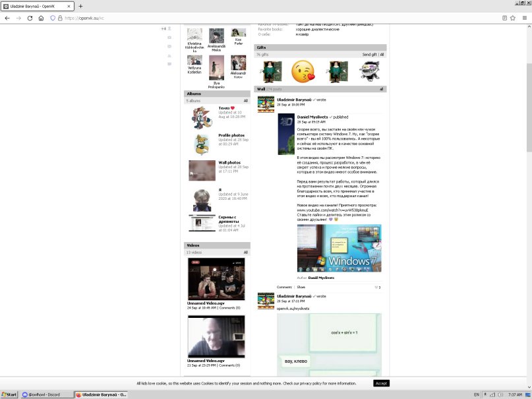The height and width of the screenshot is (399, 532).
Task: Open the Comments link under first post
Action: tap(284, 287)
